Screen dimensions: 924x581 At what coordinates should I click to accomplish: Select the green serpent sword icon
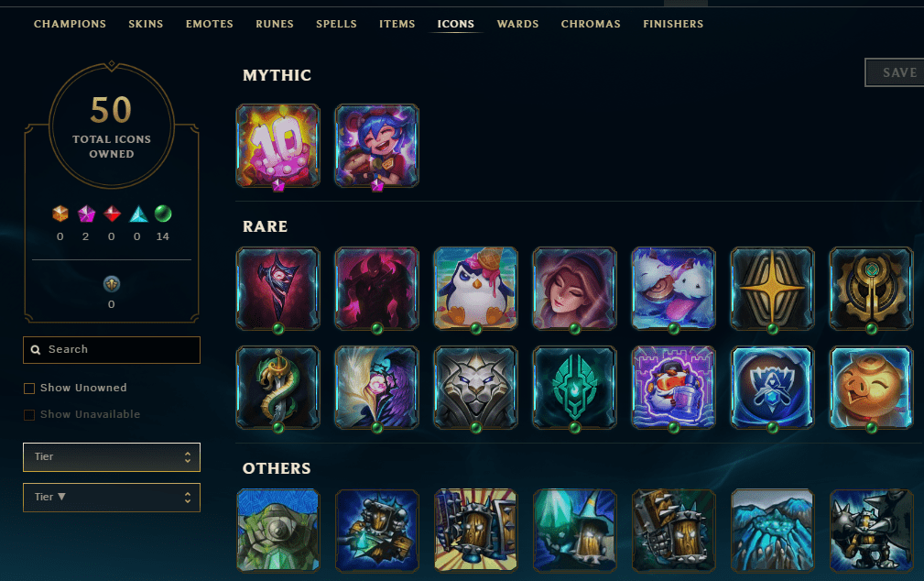[x=278, y=388]
